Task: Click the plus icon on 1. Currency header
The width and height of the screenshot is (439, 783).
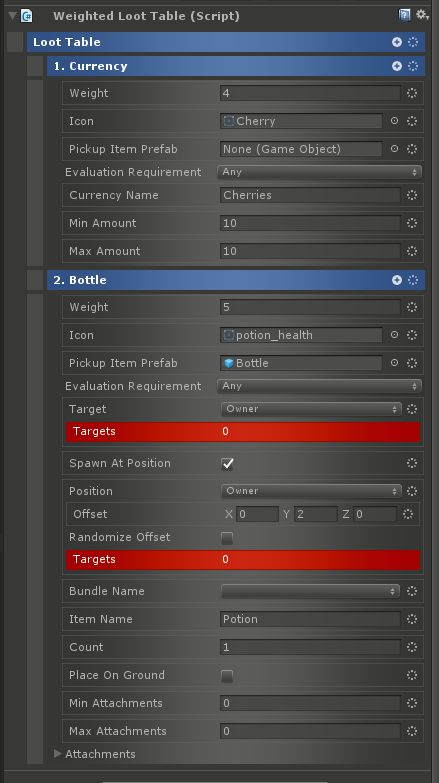Action: point(397,66)
